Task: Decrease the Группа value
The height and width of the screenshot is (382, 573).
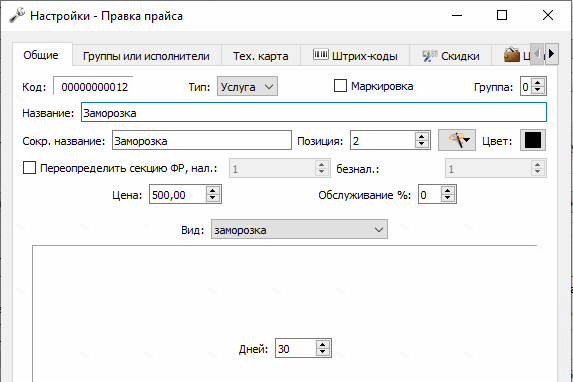Action: click(x=538, y=91)
